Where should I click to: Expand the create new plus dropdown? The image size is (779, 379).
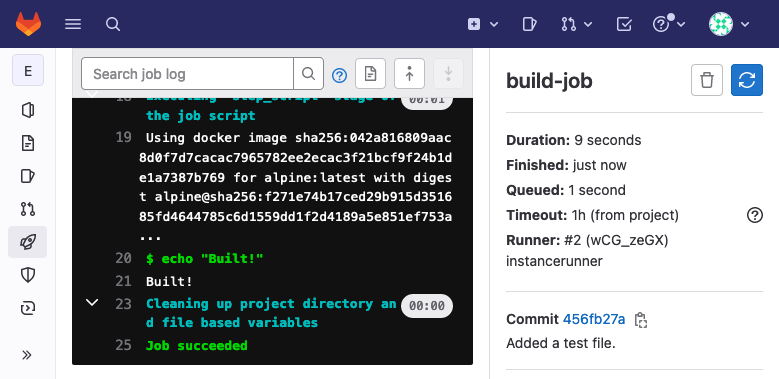click(483, 24)
